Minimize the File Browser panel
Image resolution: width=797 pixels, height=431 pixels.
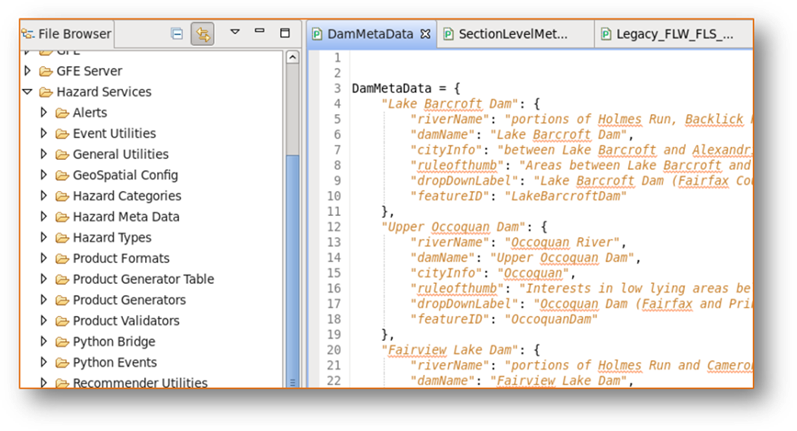coord(260,31)
